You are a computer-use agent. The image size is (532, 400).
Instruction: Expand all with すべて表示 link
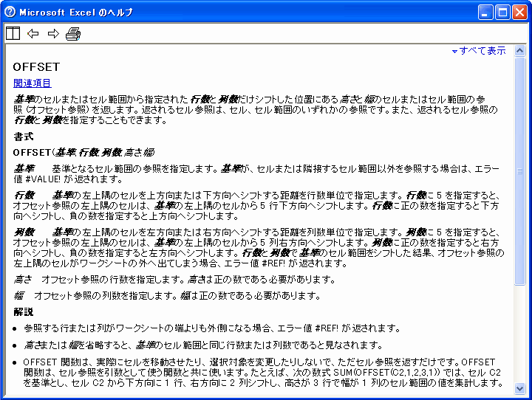tap(479, 51)
